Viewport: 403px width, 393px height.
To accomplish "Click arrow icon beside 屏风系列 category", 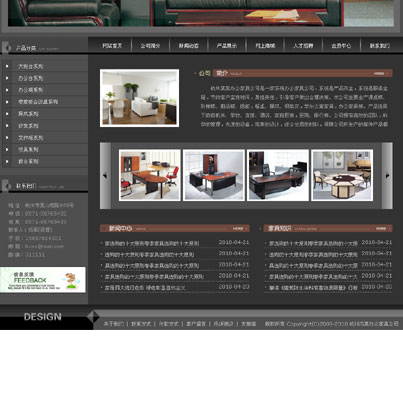I will pyautogui.click(x=7, y=114).
